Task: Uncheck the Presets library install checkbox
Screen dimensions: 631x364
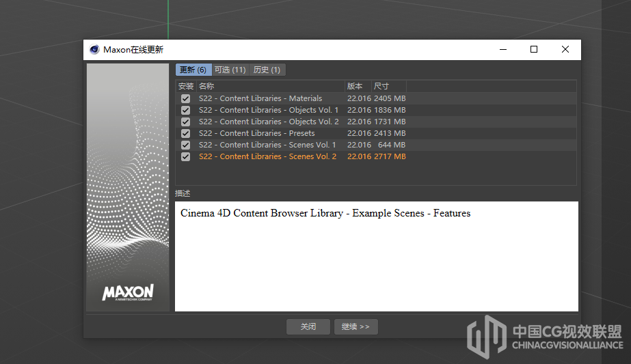Action: point(185,134)
